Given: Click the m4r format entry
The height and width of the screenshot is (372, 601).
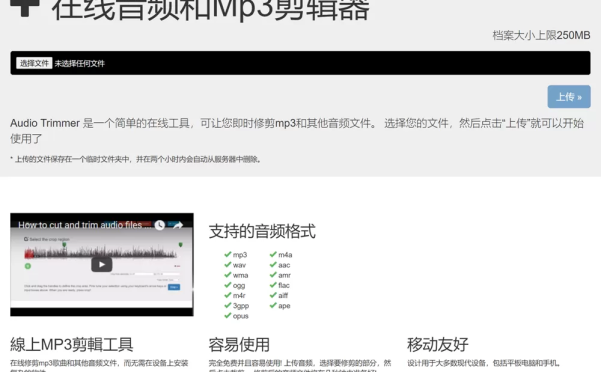Looking at the screenshot, I should (x=239, y=295).
